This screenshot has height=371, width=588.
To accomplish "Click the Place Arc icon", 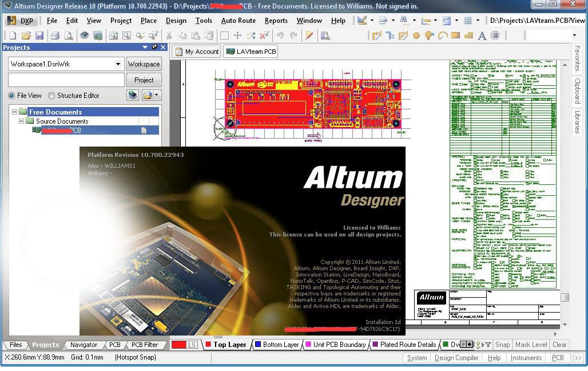I will point(443,35).
